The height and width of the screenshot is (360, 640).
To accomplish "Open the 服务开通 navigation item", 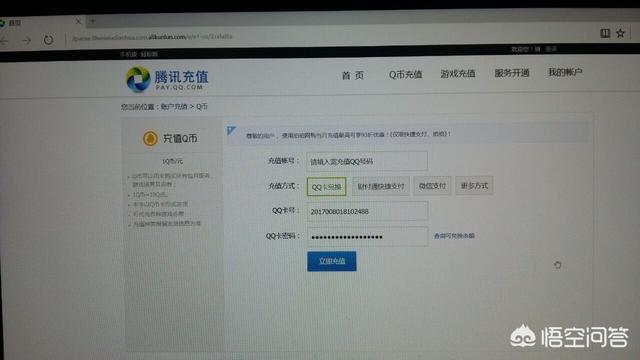I will (512, 73).
